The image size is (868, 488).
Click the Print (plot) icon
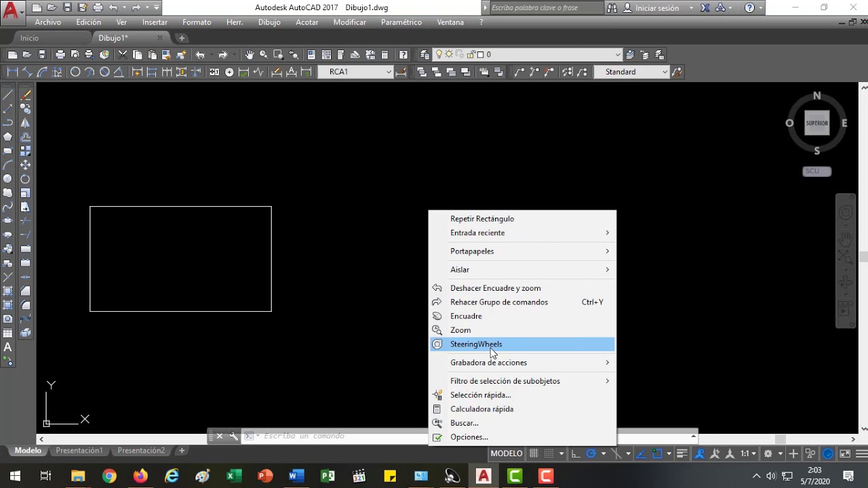pyautogui.click(x=60, y=55)
